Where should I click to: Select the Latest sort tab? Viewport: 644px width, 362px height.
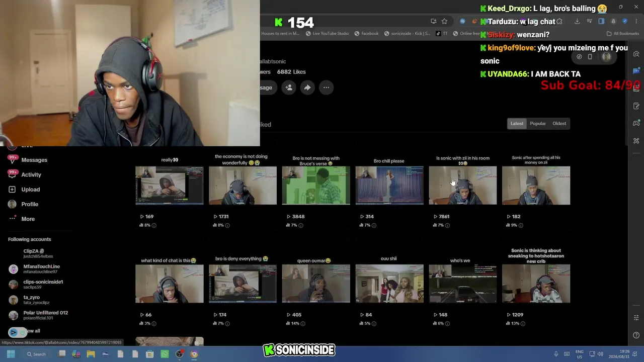517,124
